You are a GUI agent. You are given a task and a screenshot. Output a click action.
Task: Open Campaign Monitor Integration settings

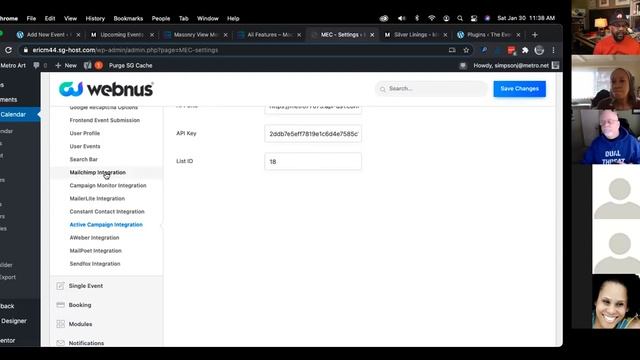coord(108,185)
